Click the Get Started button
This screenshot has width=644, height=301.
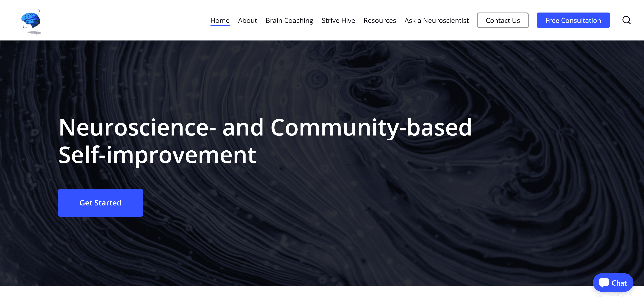(x=100, y=203)
